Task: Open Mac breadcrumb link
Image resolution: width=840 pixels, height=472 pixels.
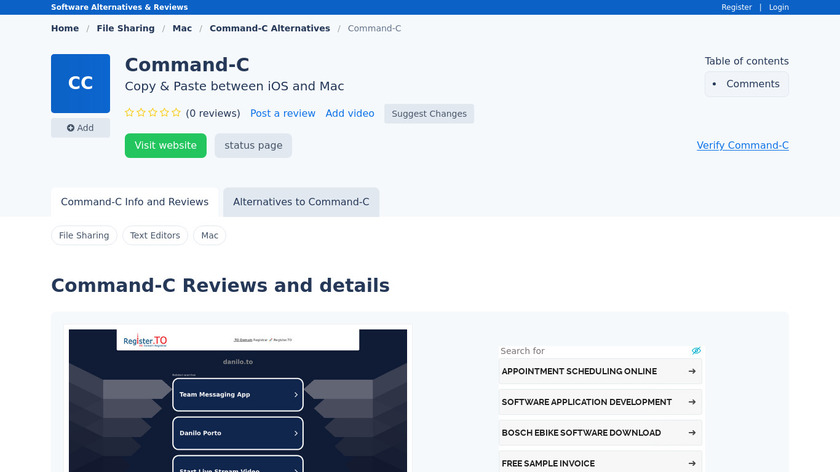Action: [x=182, y=28]
